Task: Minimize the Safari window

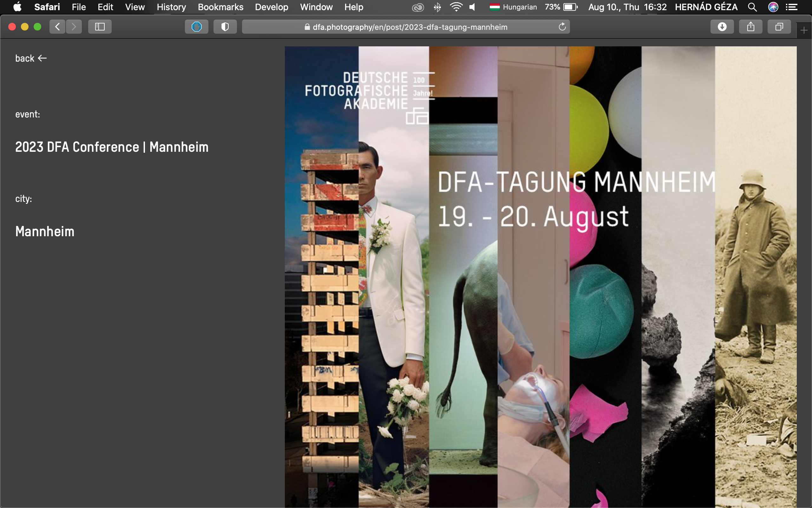Action: coord(25,27)
